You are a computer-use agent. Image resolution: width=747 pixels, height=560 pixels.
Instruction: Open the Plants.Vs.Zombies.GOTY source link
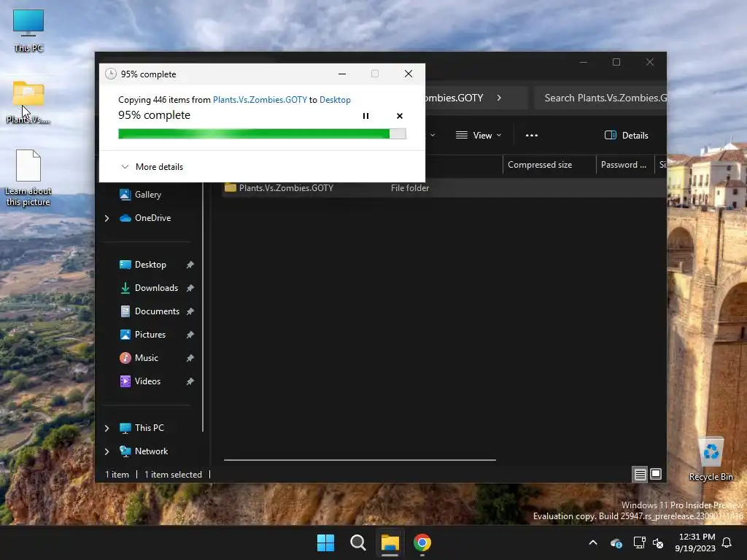260,99
